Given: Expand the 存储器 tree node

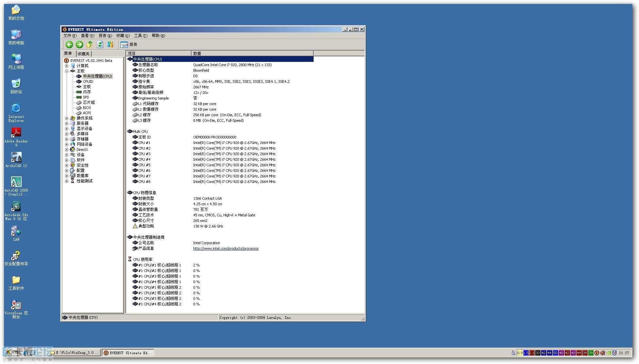Looking at the screenshot, I should [67, 139].
